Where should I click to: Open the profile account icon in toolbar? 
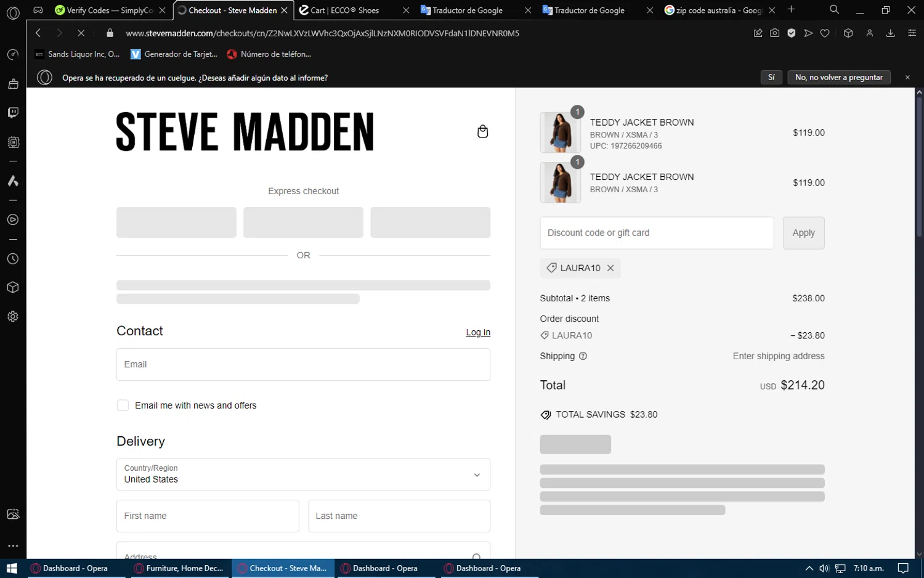tap(870, 33)
